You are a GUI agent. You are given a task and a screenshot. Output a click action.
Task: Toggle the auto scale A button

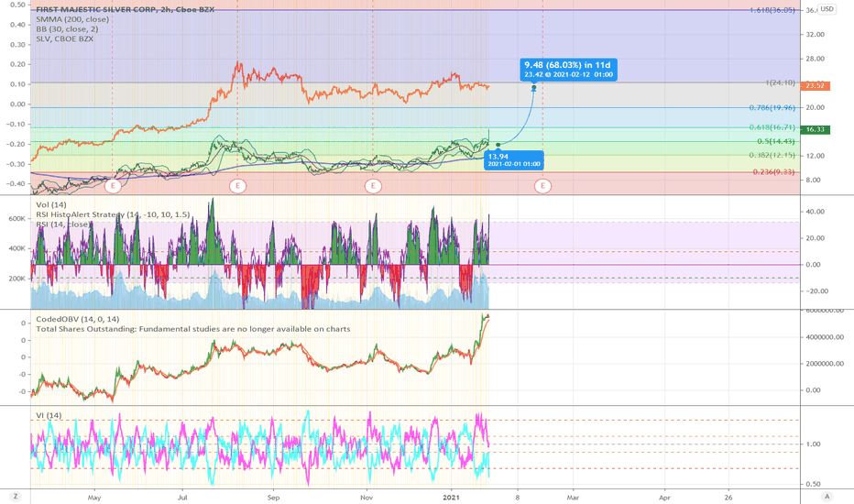pyautogui.click(x=827, y=497)
